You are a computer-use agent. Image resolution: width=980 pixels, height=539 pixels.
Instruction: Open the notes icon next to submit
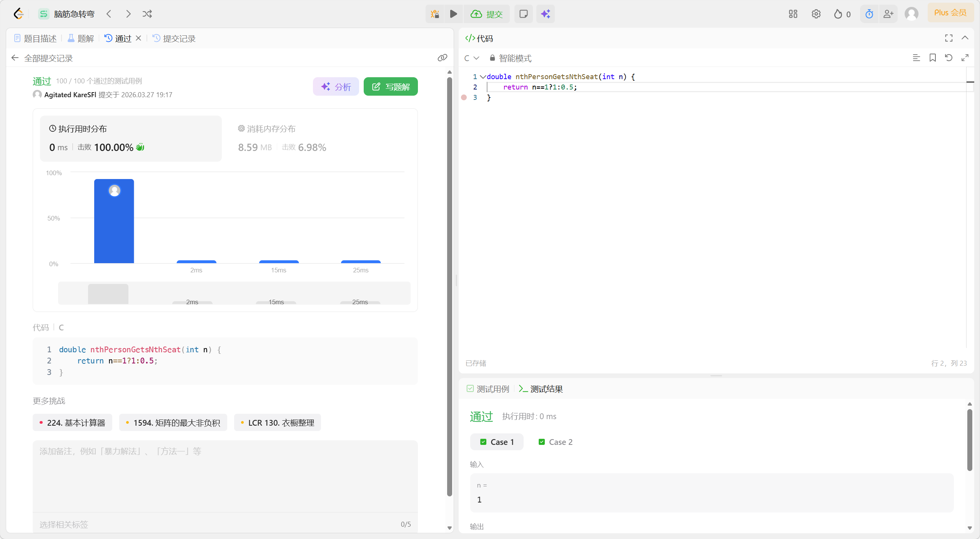(x=523, y=14)
